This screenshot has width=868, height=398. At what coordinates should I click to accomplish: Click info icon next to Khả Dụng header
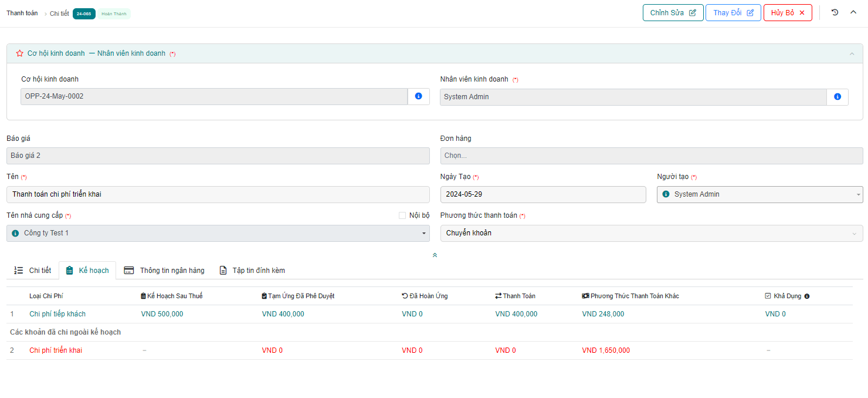tap(807, 296)
